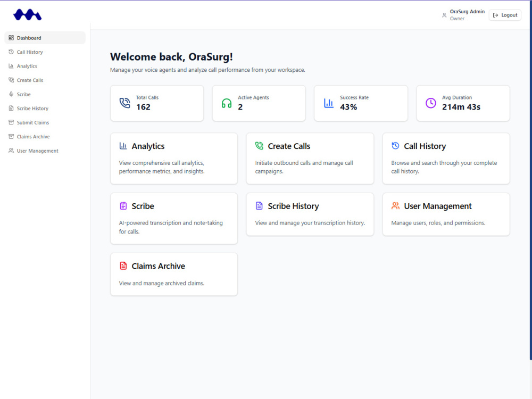This screenshot has width=532, height=399.
Task: Click the page vertical scrollbar
Action: coord(530,180)
